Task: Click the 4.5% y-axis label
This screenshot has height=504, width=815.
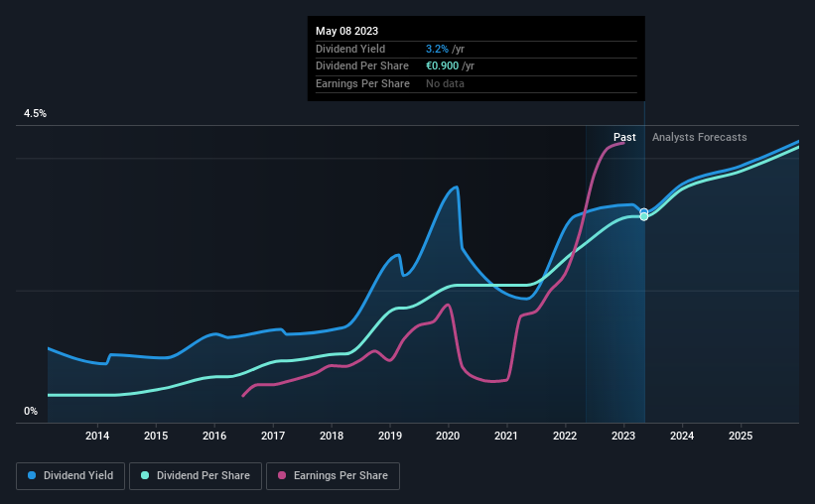Action: [35, 114]
